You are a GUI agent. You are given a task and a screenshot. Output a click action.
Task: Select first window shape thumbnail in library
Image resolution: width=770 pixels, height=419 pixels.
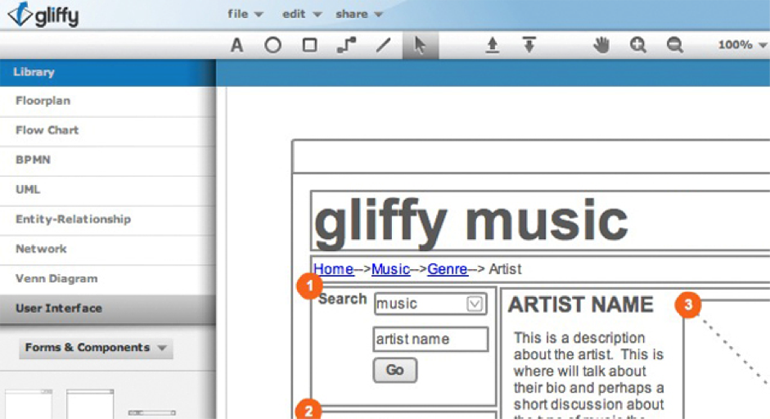coord(28,404)
